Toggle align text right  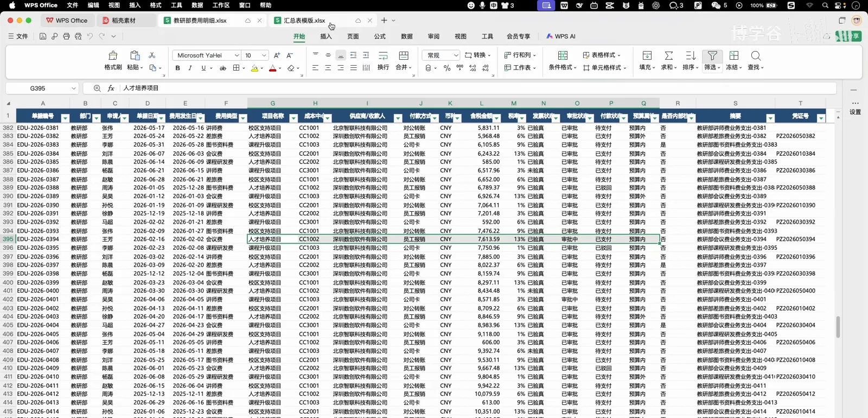pyautogui.click(x=341, y=68)
